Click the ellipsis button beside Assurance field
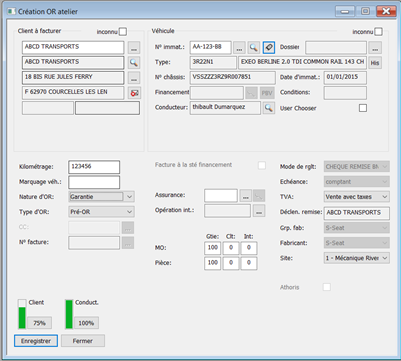Viewport: 401px width, 361px height. [245, 196]
